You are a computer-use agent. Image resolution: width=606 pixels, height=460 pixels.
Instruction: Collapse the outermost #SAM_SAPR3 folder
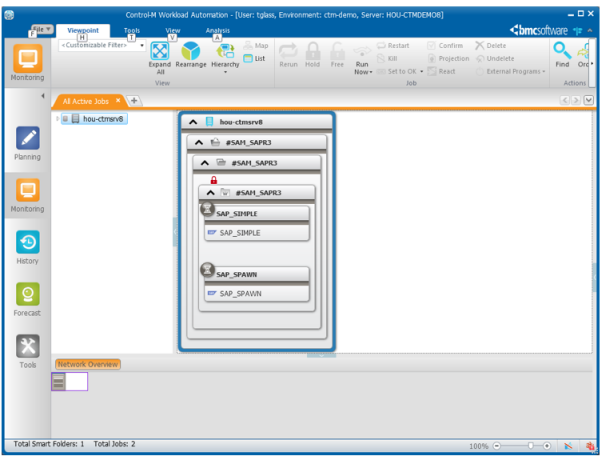[199, 143]
